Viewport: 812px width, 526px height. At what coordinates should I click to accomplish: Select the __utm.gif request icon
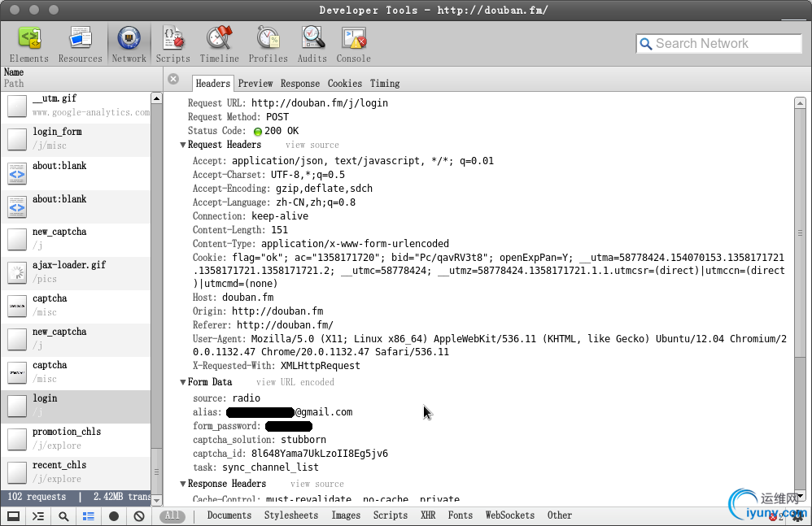pos(17,106)
